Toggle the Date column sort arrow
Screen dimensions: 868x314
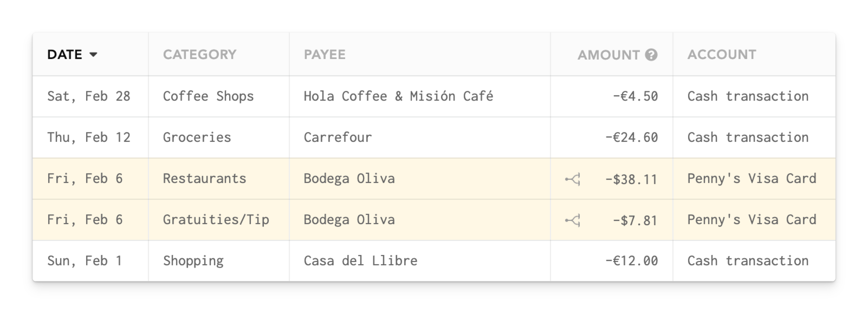(93, 54)
